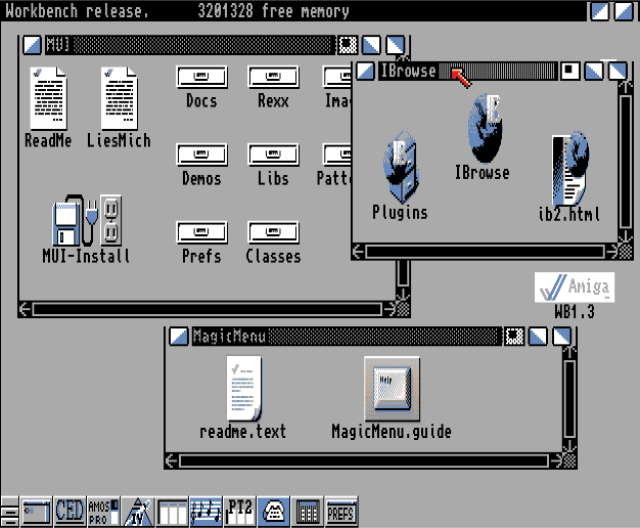Click the MagicMenu window zoom gadget
This screenshot has width=640, height=528.
pos(514,336)
